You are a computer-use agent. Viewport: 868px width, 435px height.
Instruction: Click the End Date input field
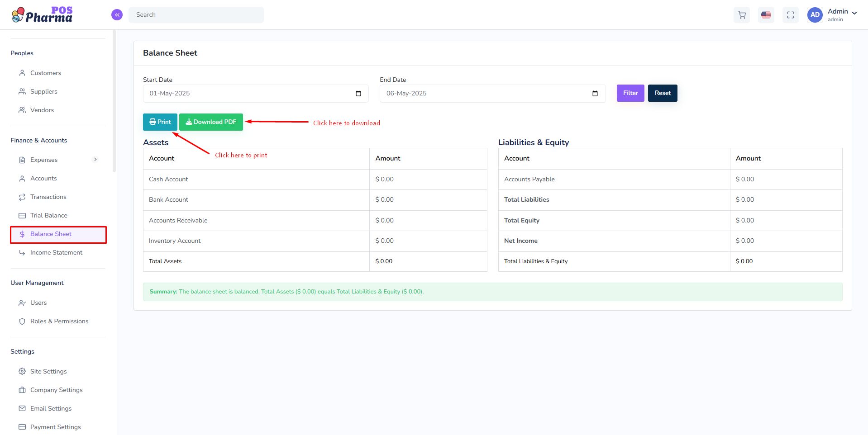[492, 94]
